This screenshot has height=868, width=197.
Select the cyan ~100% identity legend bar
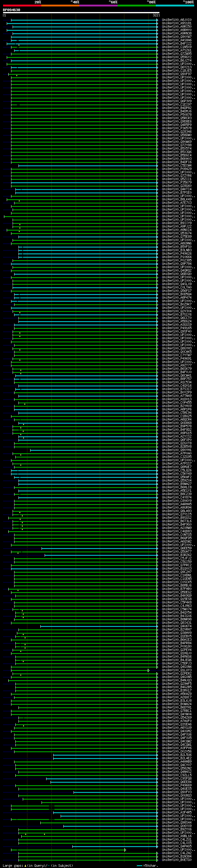(175, 6)
